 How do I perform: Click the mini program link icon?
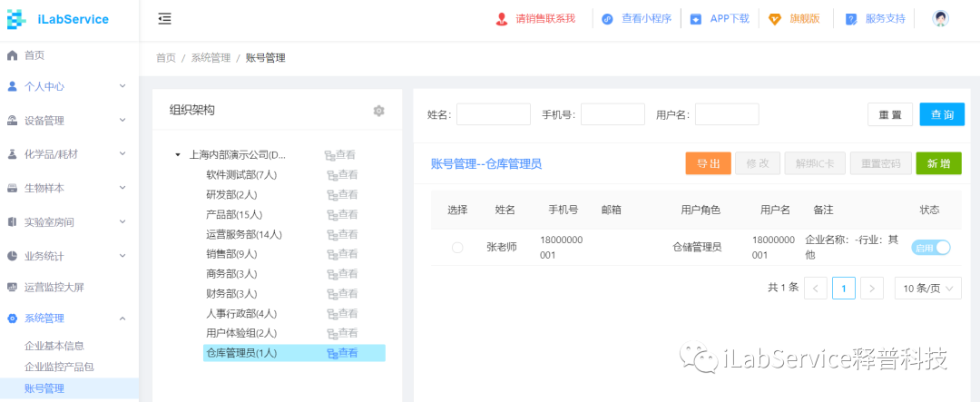tap(607, 19)
